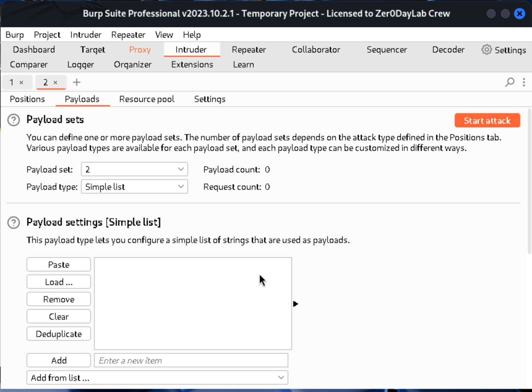Switch to the Positions sub-tab
Screen dimensions: 532x392
[27, 99]
